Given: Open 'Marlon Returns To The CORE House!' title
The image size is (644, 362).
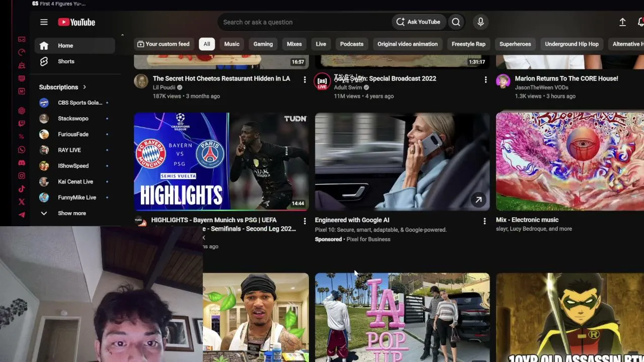Looking at the screenshot, I should click(567, 78).
